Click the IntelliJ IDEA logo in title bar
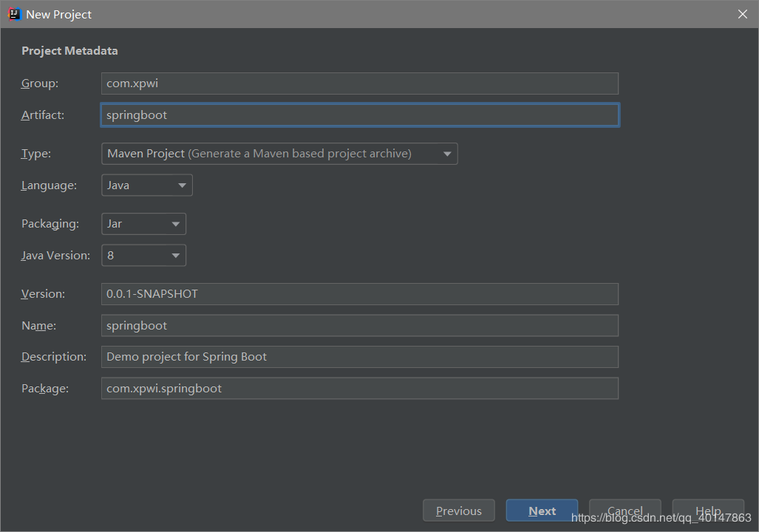759x532 pixels. pos(14,14)
